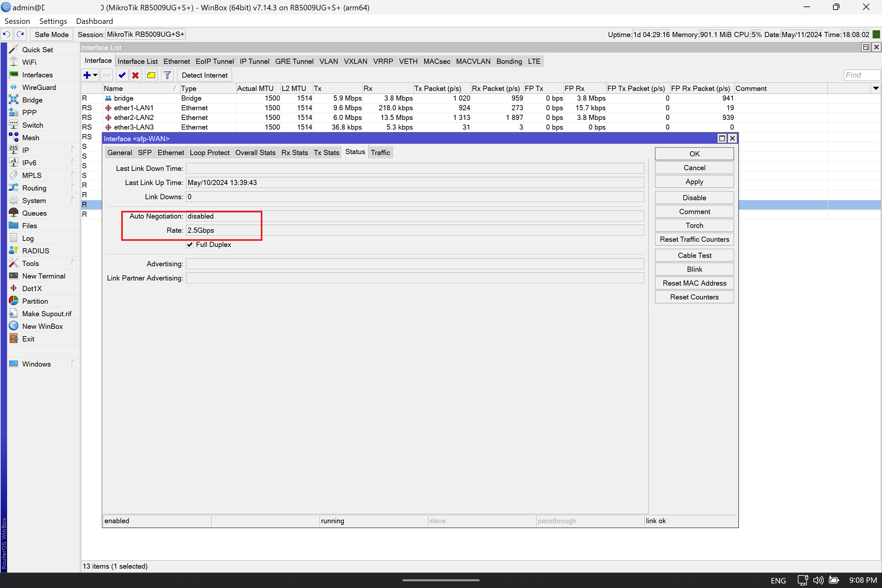882x588 pixels.
Task: Click the Apply button
Action: click(694, 181)
